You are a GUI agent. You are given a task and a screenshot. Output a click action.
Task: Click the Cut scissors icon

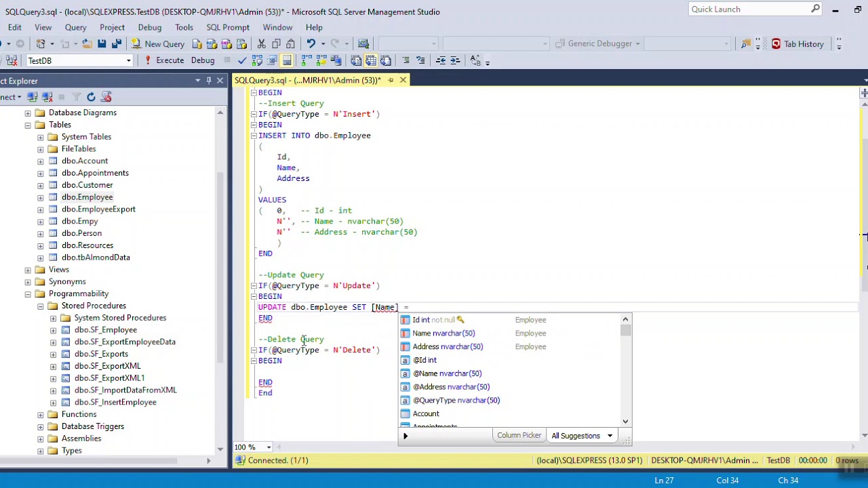click(x=261, y=44)
